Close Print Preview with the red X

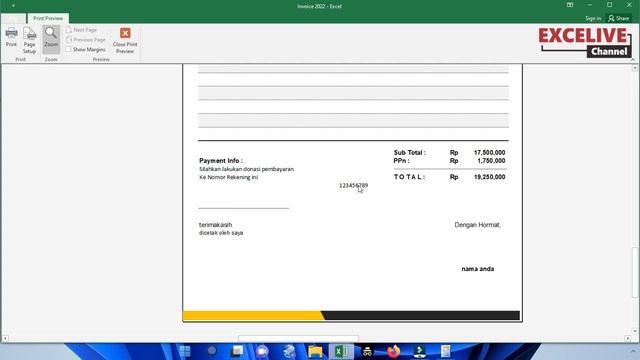tap(125, 40)
